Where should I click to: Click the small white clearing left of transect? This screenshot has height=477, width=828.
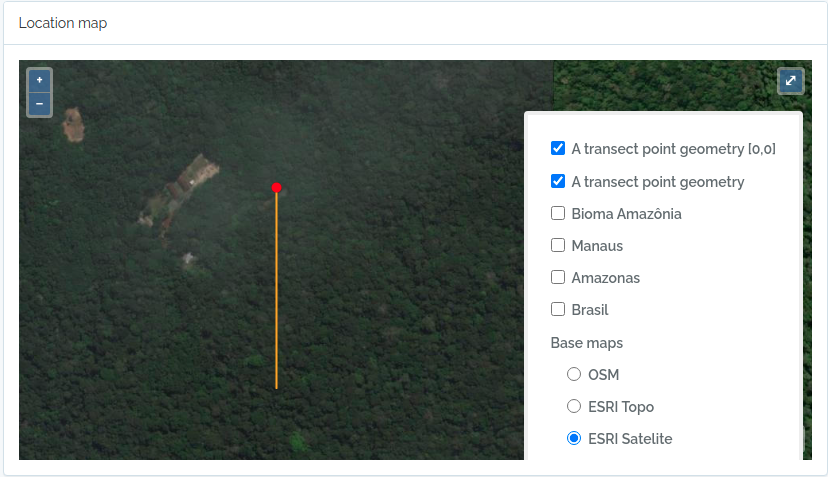(188, 259)
